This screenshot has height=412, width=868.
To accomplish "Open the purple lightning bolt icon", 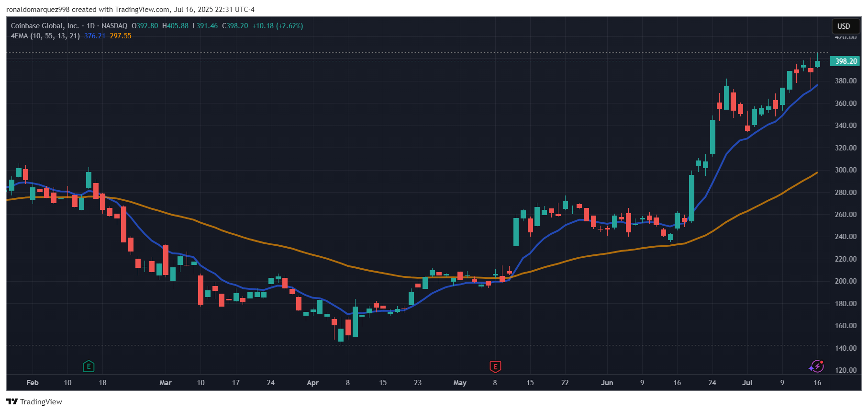I will point(816,366).
